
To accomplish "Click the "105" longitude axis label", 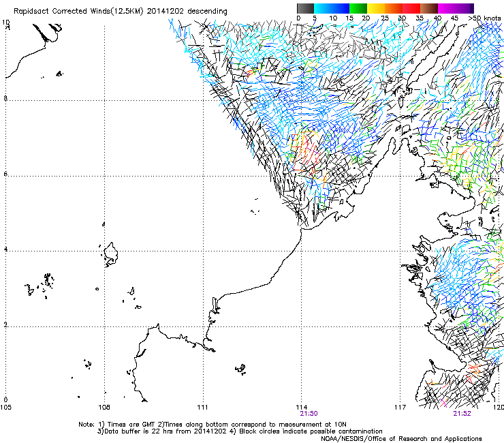I will pos(5,408).
